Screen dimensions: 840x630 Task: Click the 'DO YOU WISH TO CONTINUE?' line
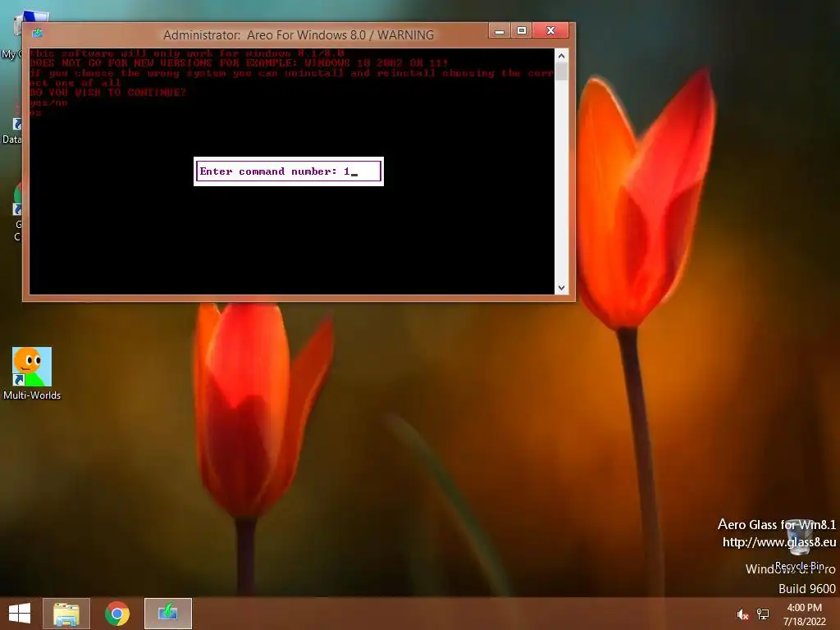coord(107,92)
